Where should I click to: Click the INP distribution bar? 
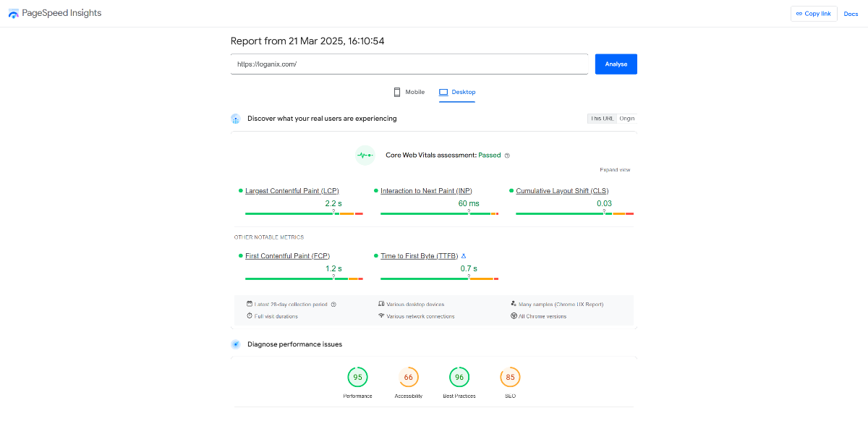tap(439, 213)
